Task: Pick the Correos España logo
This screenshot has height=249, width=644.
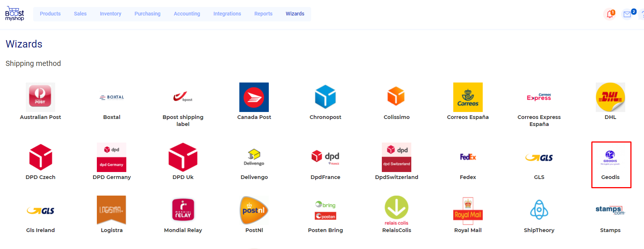Action: pos(468,97)
